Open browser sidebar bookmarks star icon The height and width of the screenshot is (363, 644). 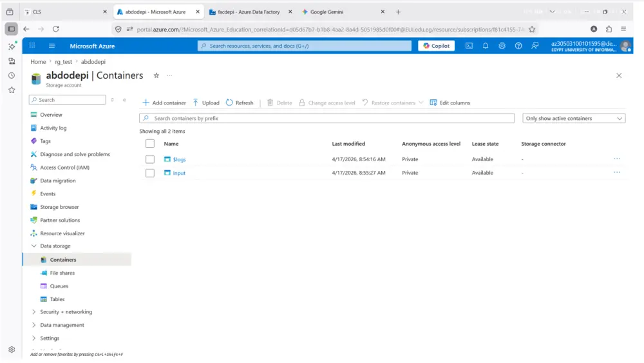coord(12,90)
